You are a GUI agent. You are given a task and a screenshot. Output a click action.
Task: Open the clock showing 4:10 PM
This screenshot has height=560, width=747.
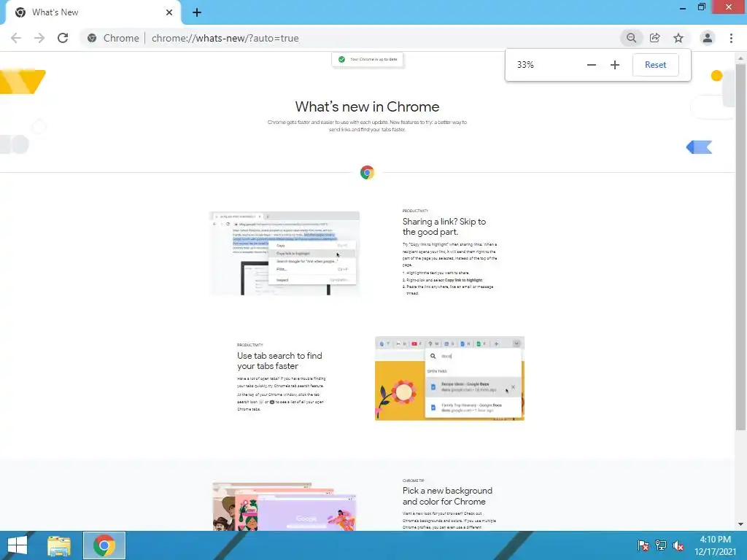(x=715, y=545)
